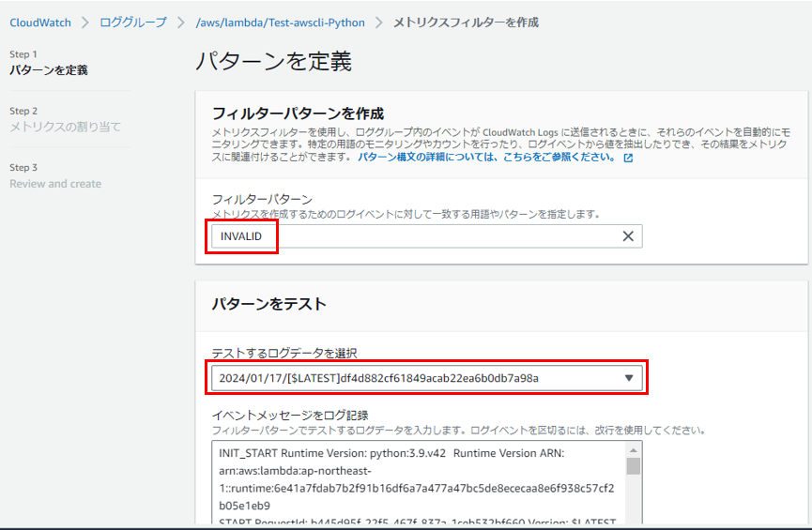The width and height of the screenshot is (812, 530).
Task: Click the メトリクスフィルターを作成 breadcrumb text
Action: pos(466,23)
